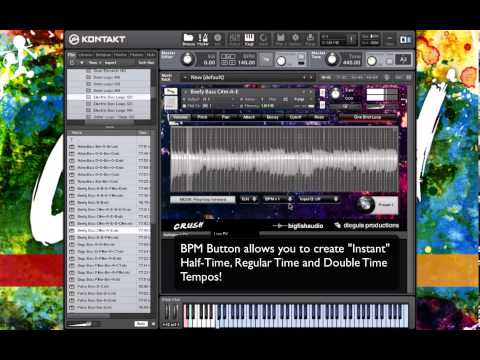Click the instrument wrench edit icon
The image size is (480, 360).
pyautogui.click(x=172, y=91)
